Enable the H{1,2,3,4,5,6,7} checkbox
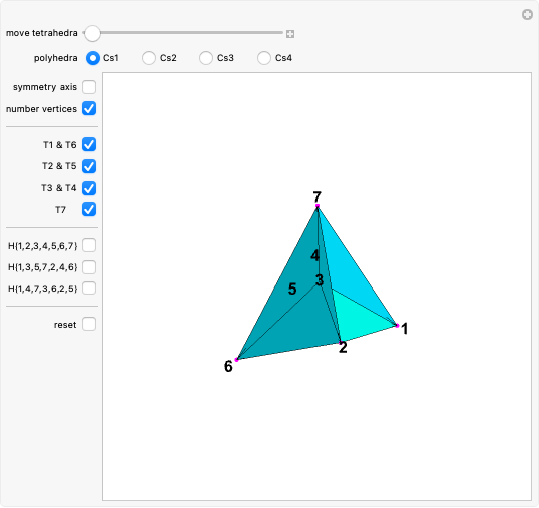This screenshot has width=539, height=508. pyautogui.click(x=89, y=245)
